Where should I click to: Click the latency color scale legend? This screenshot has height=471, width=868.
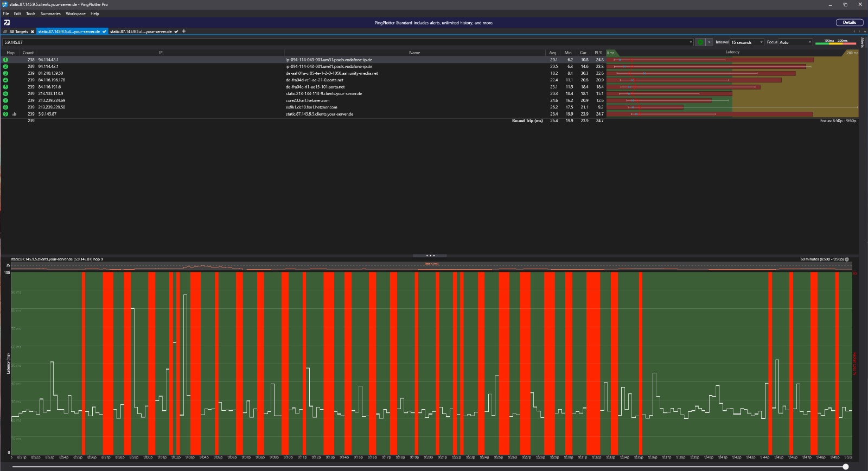[835, 42]
